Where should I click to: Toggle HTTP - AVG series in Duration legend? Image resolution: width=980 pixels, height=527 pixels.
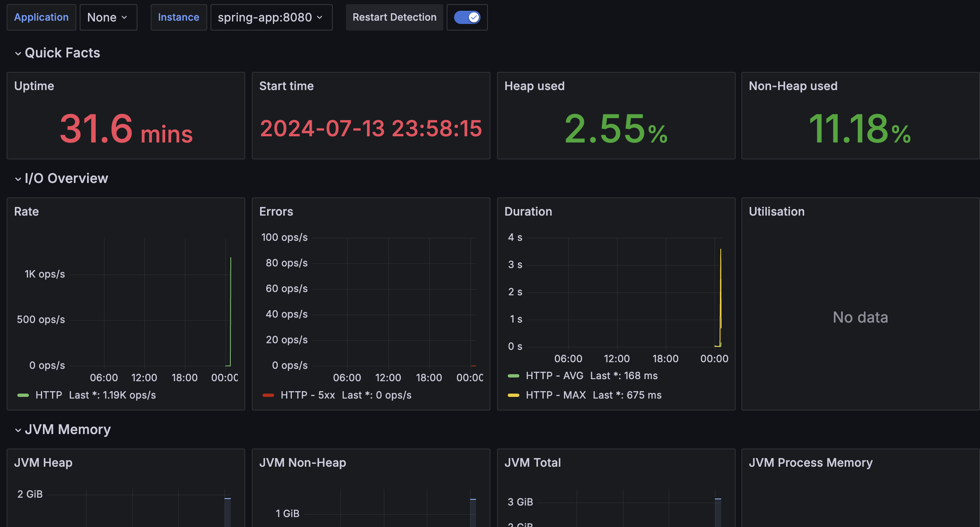(x=554, y=376)
